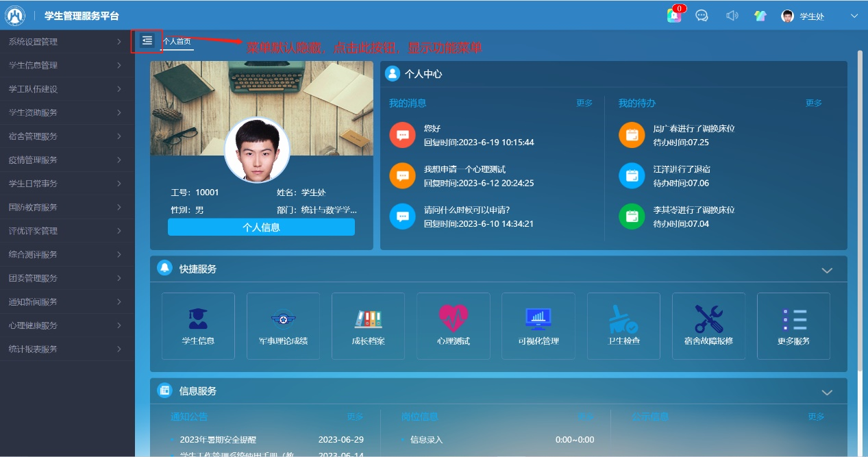868x457 pixels.
Task: Collapse the 信息服务 panel chevron
Action: click(827, 392)
